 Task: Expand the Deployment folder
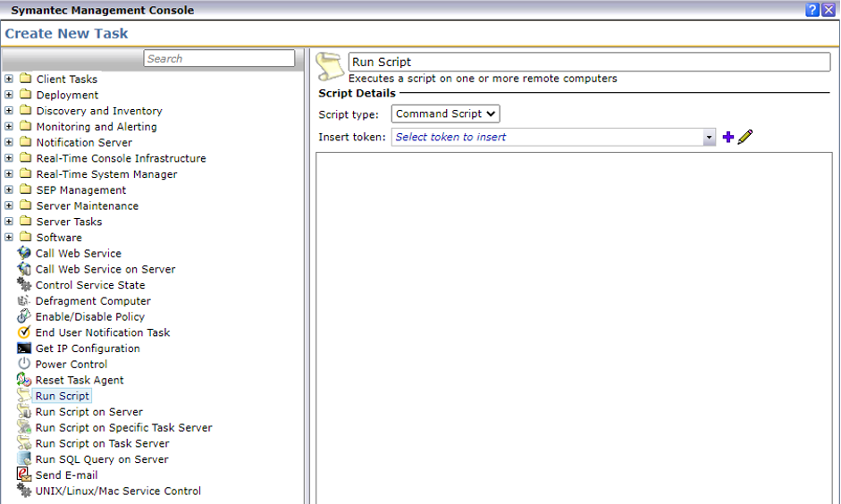pos(9,95)
